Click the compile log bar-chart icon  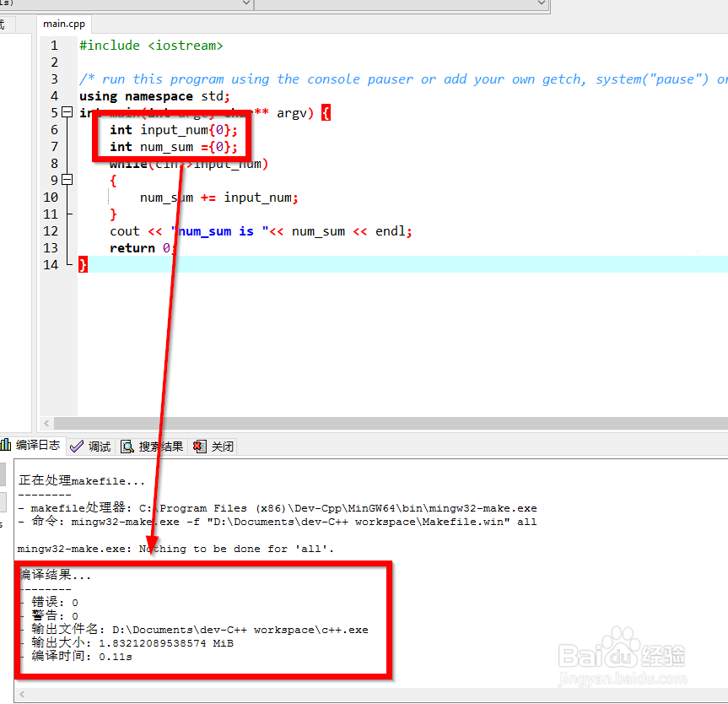[x=8, y=446]
